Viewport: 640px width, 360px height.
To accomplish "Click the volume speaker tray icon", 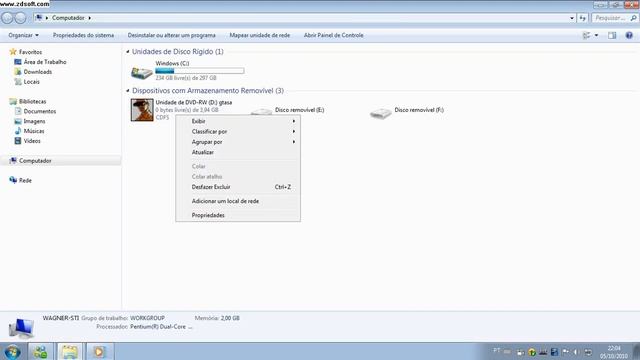I will (x=576, y=352).
